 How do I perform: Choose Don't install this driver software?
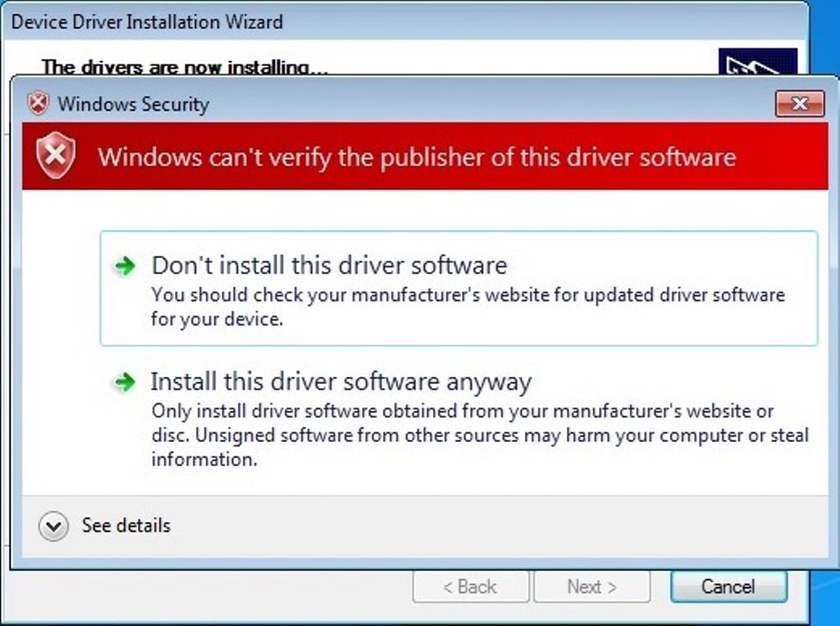pos(459,288)
